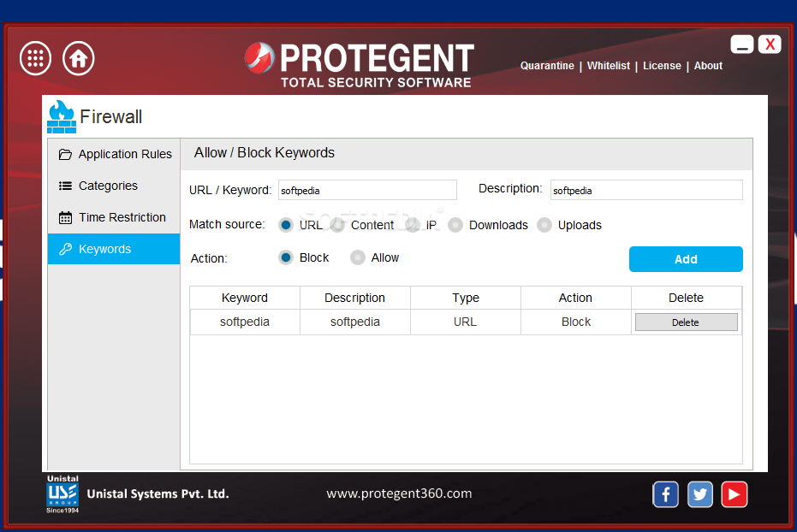The width and height of the screenshot is (797, 532).
Task: Focus the URL / Keyword input field
Action: pyautogui.click(x=367, y=191)
